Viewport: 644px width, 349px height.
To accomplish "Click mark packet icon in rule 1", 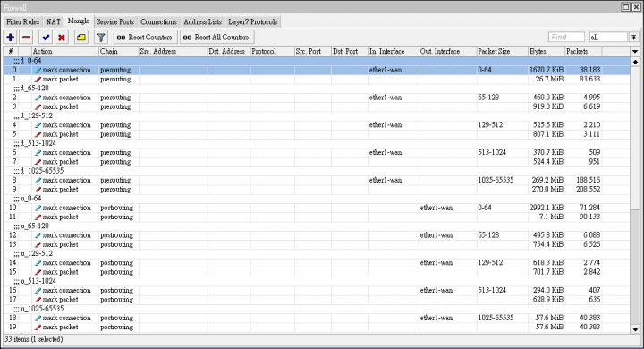I will [x=38, y=79].
